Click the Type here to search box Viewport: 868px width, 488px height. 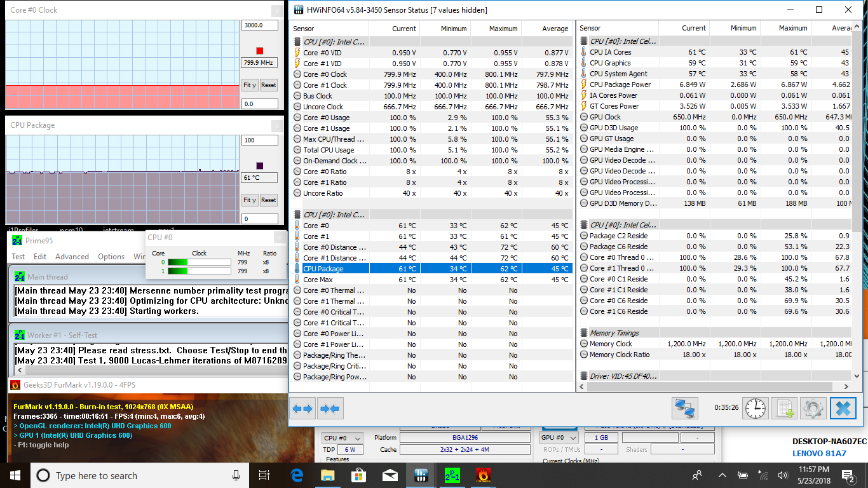pos(139,475)
